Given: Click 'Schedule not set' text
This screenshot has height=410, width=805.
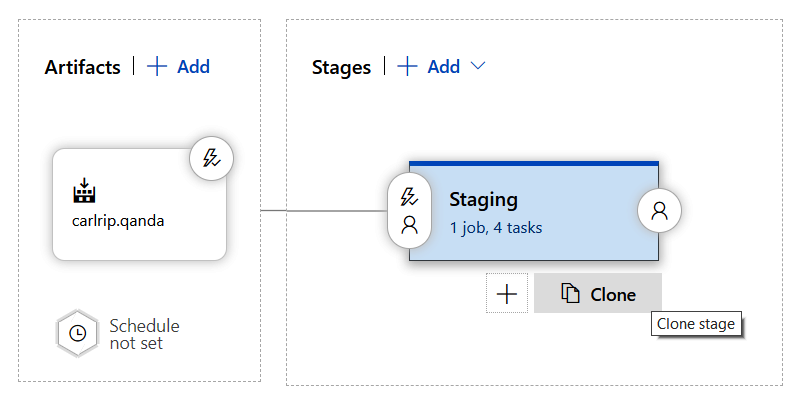Looking at the screenshot, I should pos(144,334).
